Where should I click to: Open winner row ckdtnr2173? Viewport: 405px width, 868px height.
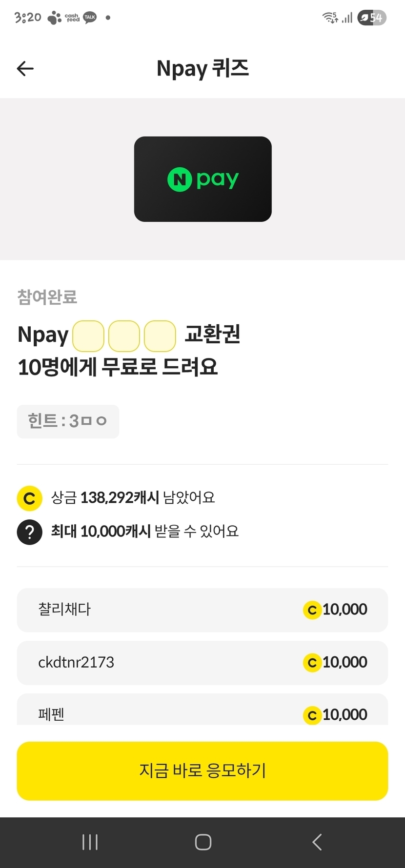(x=202, y=663)
